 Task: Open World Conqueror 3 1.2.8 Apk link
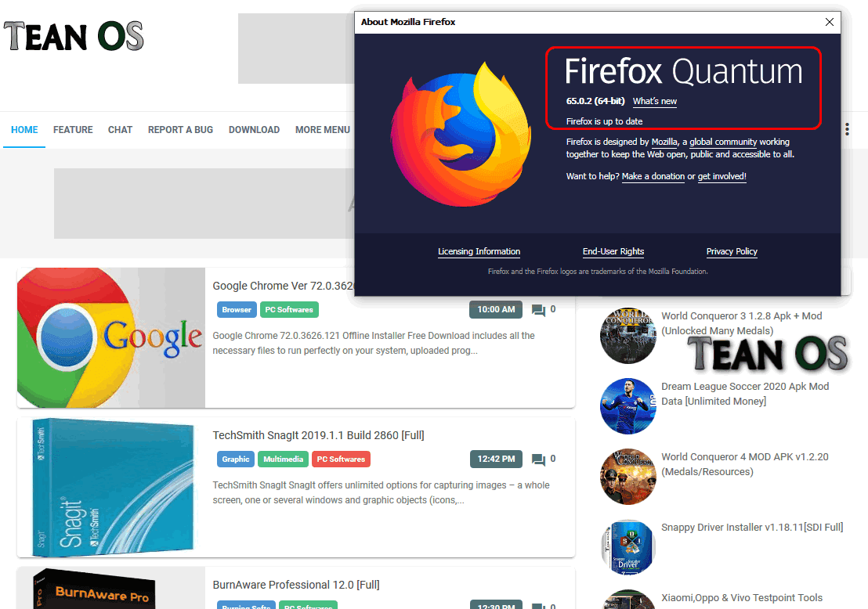point(742,323)
